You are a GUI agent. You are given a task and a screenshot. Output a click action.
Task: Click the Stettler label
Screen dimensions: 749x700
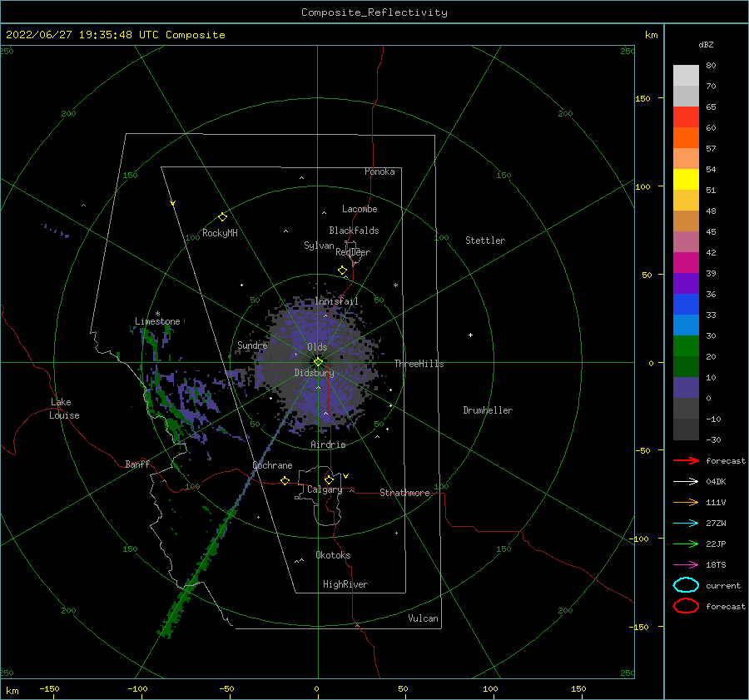click(485, 241)
